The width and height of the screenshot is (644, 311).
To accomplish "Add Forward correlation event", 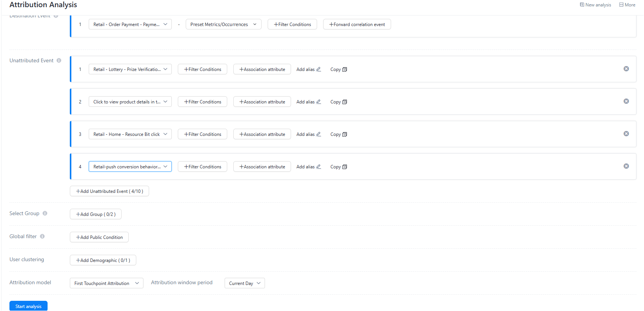I will (x=357, y=24).
